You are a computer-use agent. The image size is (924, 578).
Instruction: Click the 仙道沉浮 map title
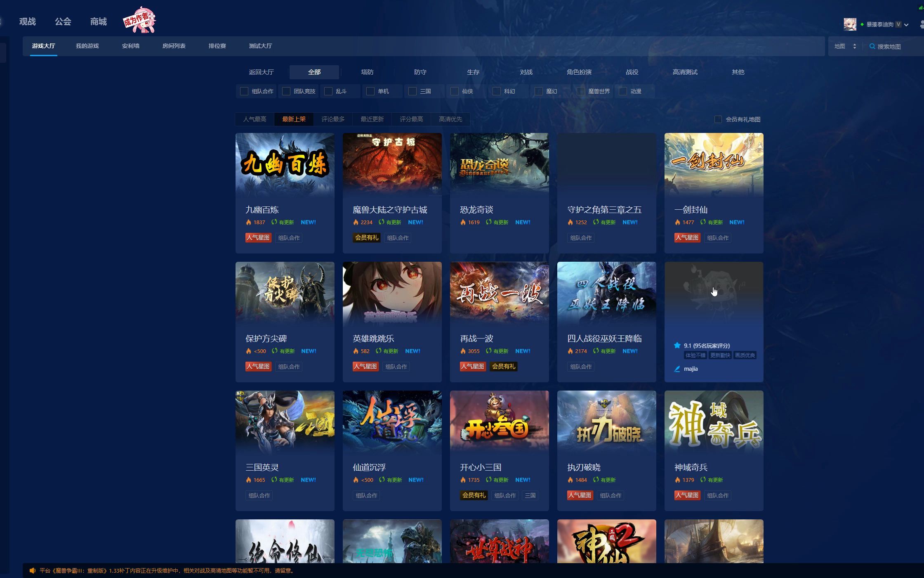tap(369, 467)
